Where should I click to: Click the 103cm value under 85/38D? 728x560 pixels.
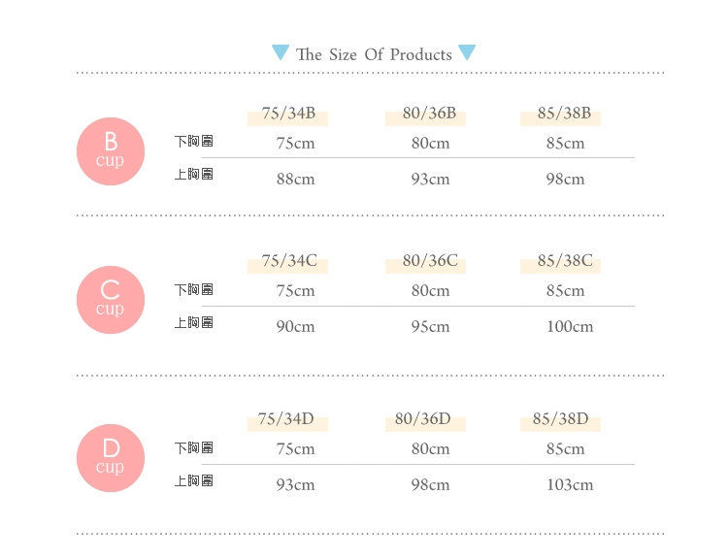tap(570, 484)
